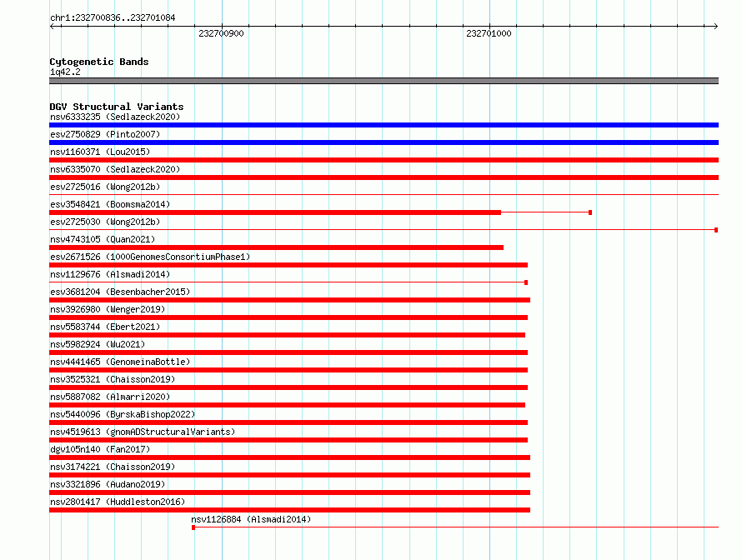Click the red bar under dgv105n140
This screenshot has height=560, width=742.
pos(289,457)
